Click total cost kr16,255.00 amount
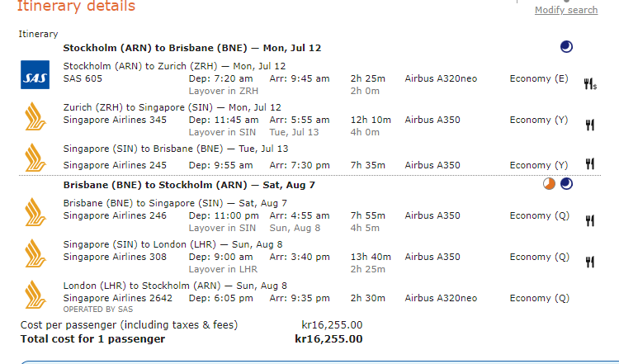This screenshot has width=619, height=364. 328,338
